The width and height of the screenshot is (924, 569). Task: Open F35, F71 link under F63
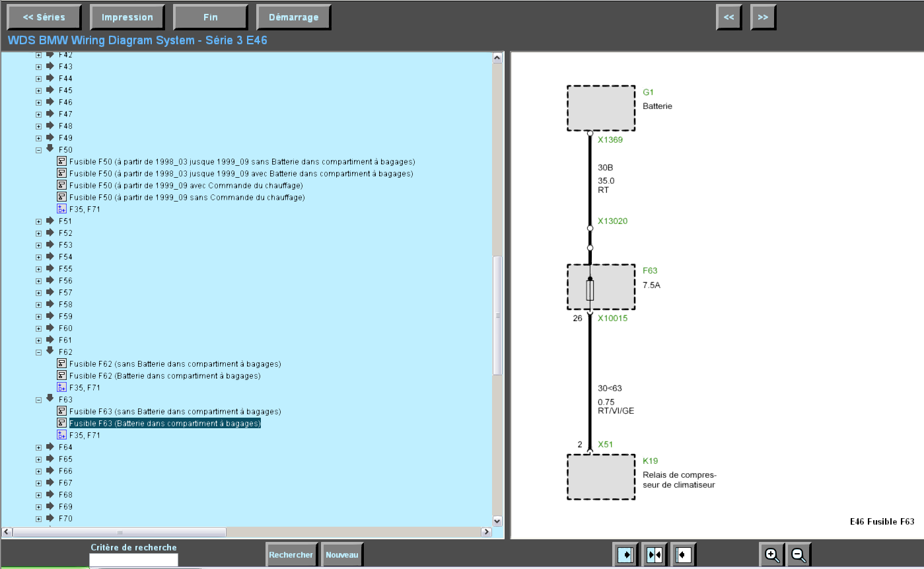(85, 436)
